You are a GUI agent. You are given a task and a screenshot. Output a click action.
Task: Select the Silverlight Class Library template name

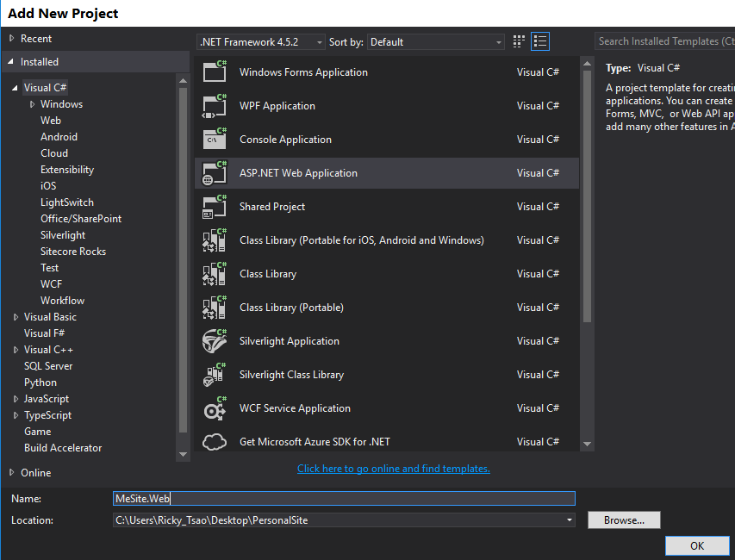coord(291,375)
